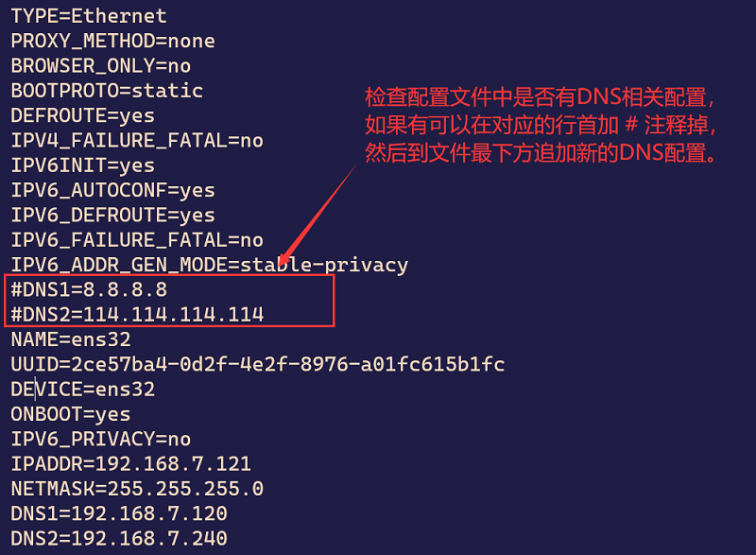Click the BROWSER_ONLY=no line
This screenshot has height=555, width=756.
100,66
